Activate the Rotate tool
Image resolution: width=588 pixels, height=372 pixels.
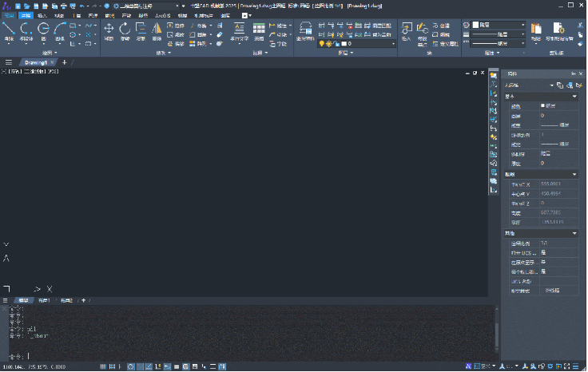125,29
